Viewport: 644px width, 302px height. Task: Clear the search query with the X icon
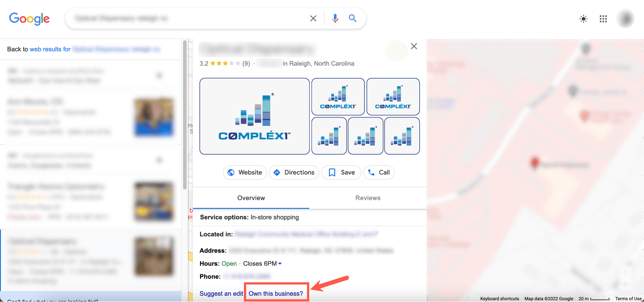pos(313,18)
